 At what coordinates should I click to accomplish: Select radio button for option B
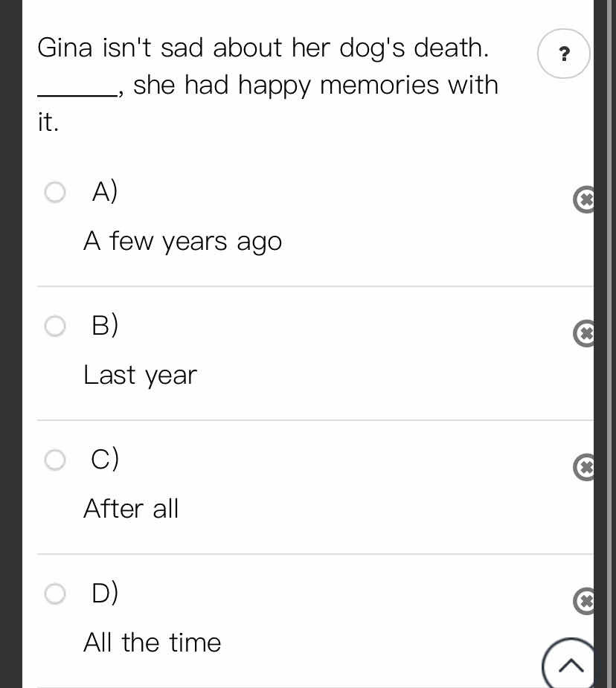point(55,326)
